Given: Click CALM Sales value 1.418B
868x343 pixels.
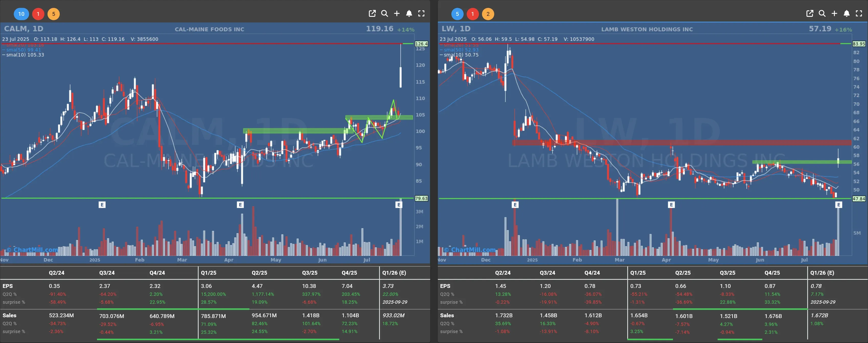Looking at the screenshot, I should coord(311,315).
